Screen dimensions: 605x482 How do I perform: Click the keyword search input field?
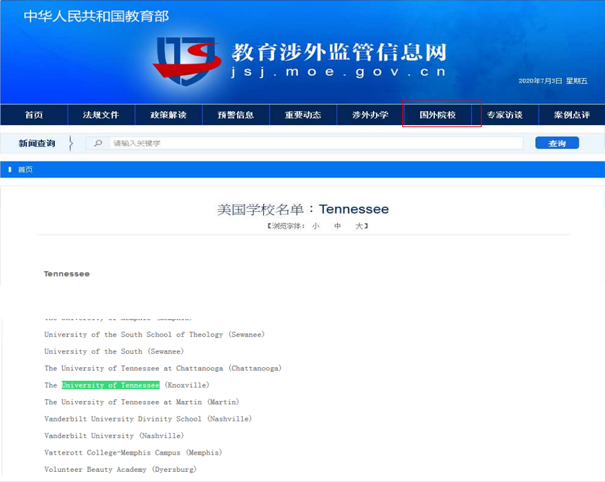tap(310, 143)
